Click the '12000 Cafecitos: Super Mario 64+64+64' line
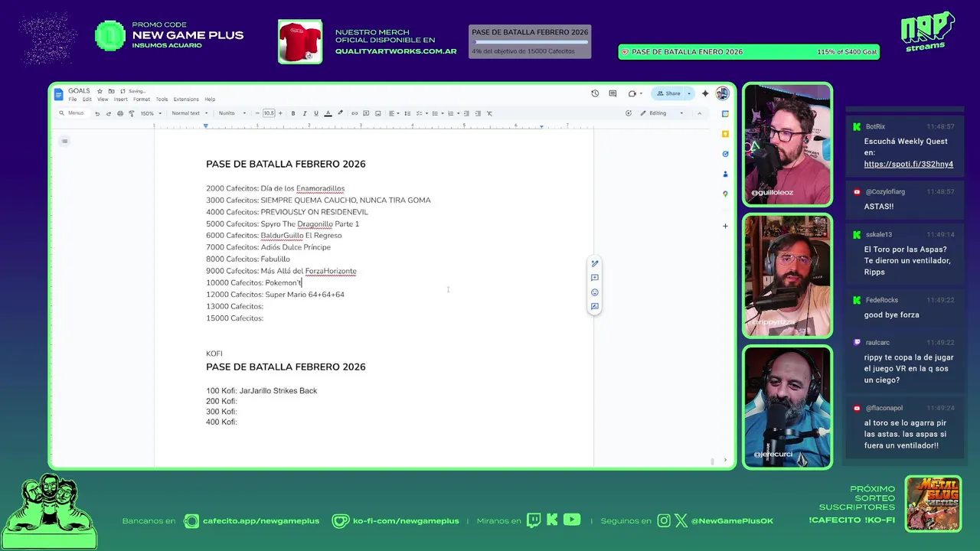 pos(275,295)
